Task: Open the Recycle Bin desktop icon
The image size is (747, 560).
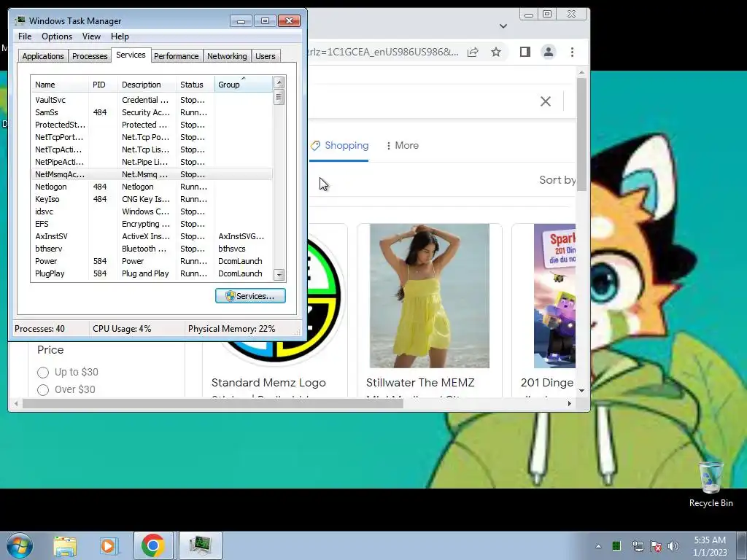Action: click(711, 483)
